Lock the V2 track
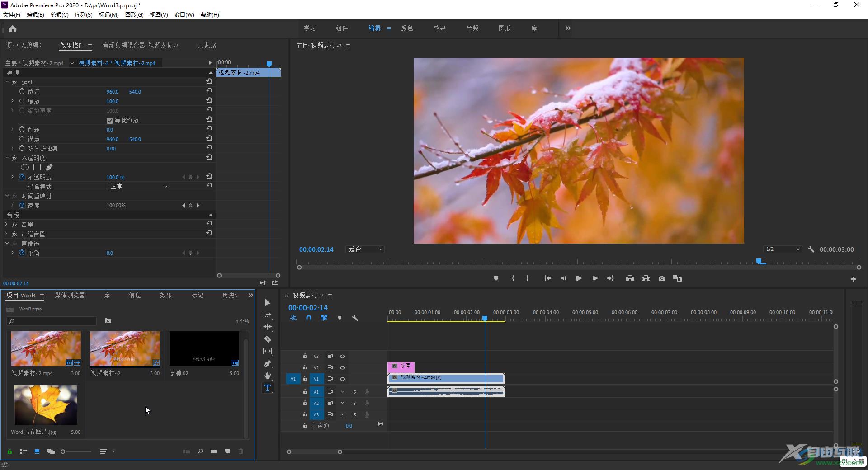Screen dimensions: 868x470 305,367
